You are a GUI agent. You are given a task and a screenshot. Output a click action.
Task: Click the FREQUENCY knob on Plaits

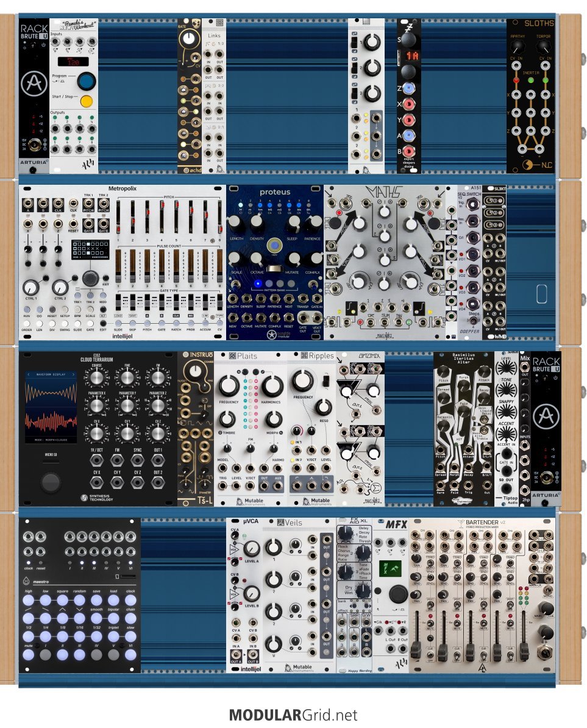(228, 385)
